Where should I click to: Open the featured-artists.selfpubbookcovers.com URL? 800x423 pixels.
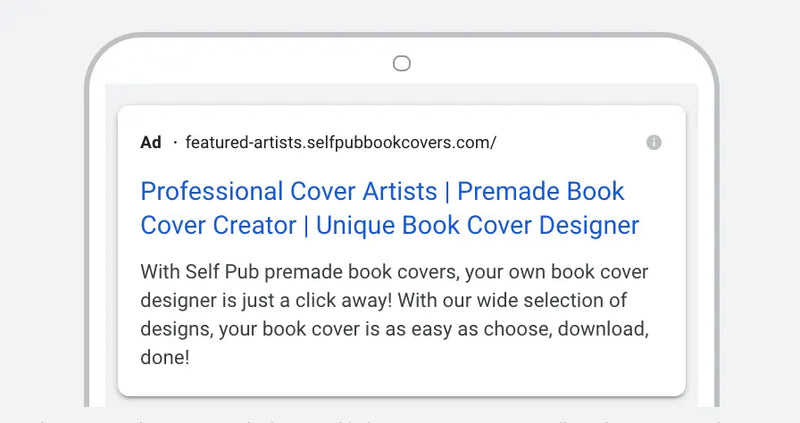point(340,143)
